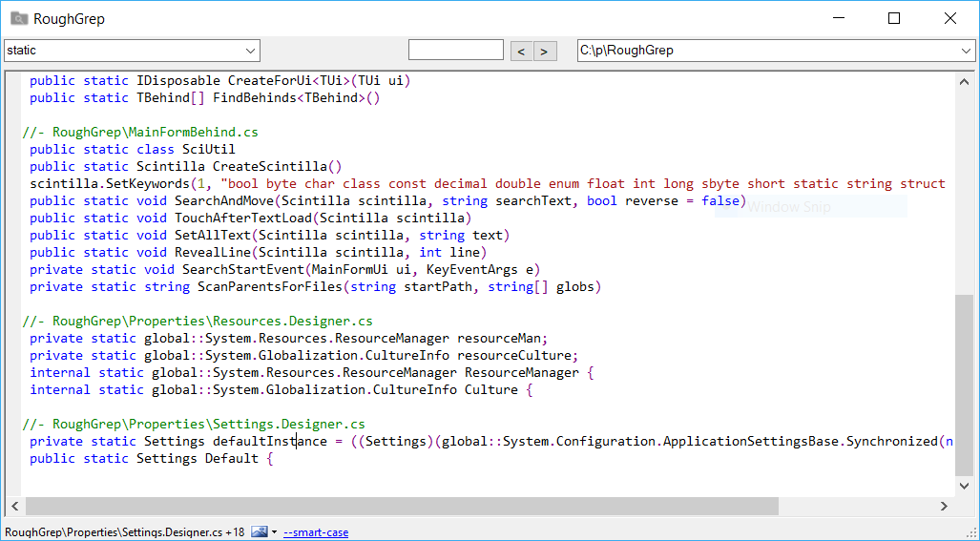Expand the C:\p\RoughGrep path dropdown

pos(966,51)
